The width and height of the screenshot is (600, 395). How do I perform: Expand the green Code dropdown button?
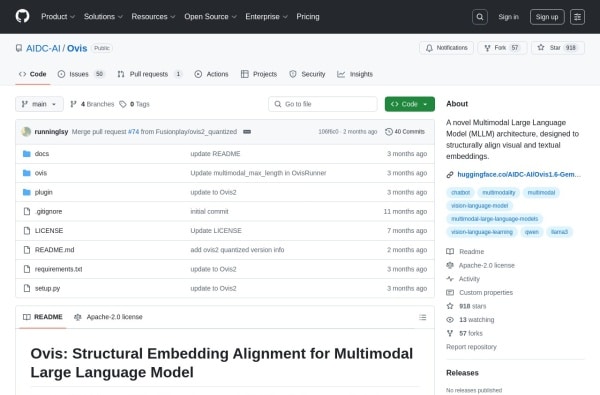(409, 104)
